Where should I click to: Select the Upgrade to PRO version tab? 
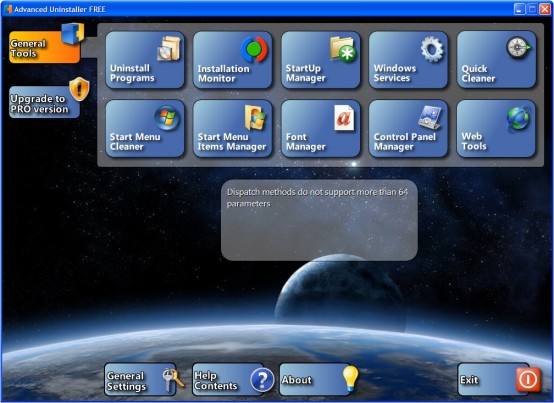(x=45, y=102)
